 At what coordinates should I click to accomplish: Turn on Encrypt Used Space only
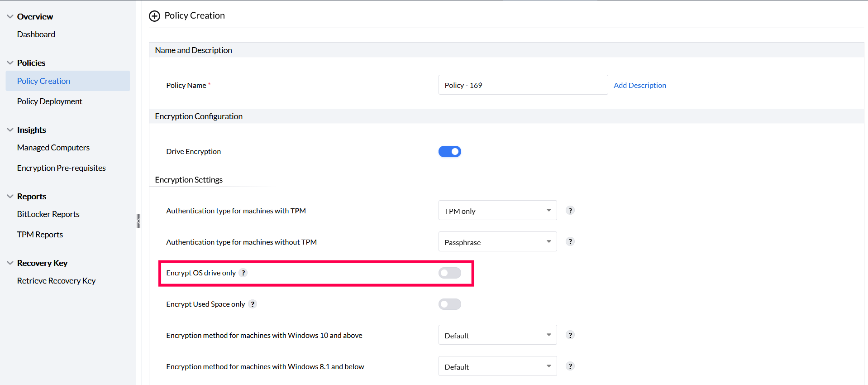tap(449, 304)
